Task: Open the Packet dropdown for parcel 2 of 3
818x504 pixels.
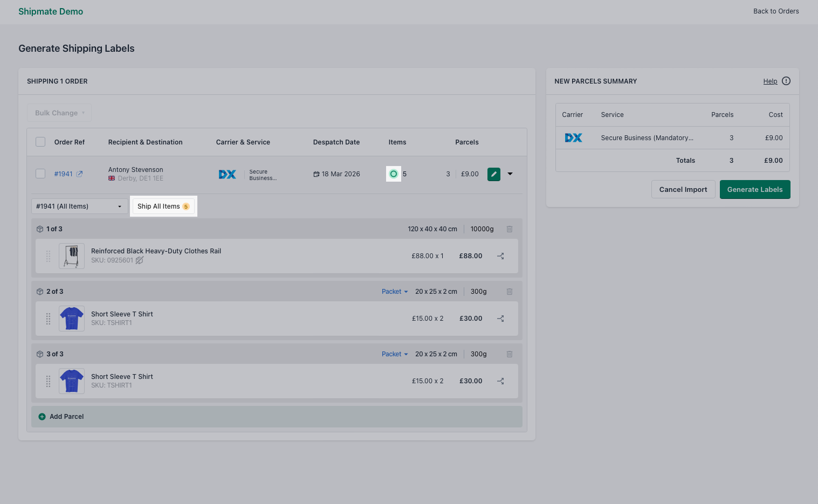Action: pyautogui.click(x=394, y=291)
